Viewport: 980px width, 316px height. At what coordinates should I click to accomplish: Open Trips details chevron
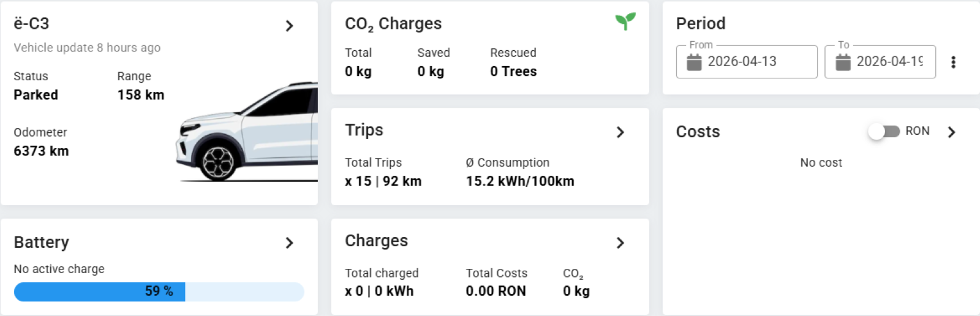pos(620,132)
